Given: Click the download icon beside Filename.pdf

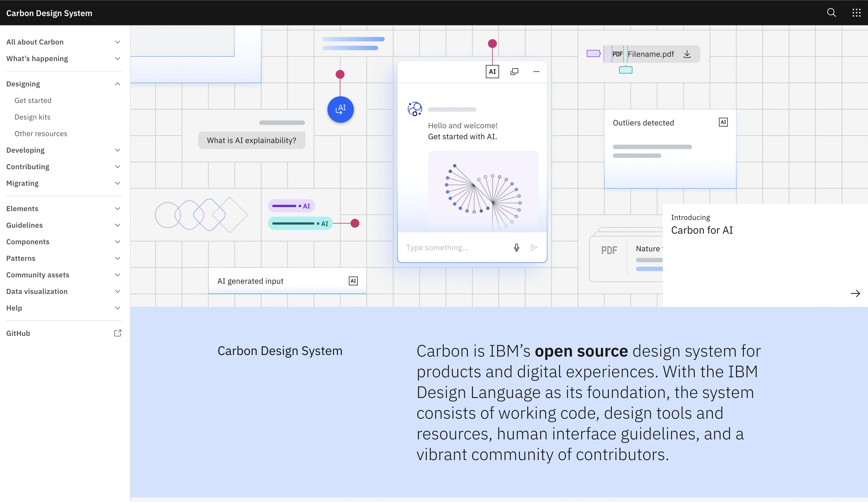Looking at the screenshot, I should click(x=687, y=54).
